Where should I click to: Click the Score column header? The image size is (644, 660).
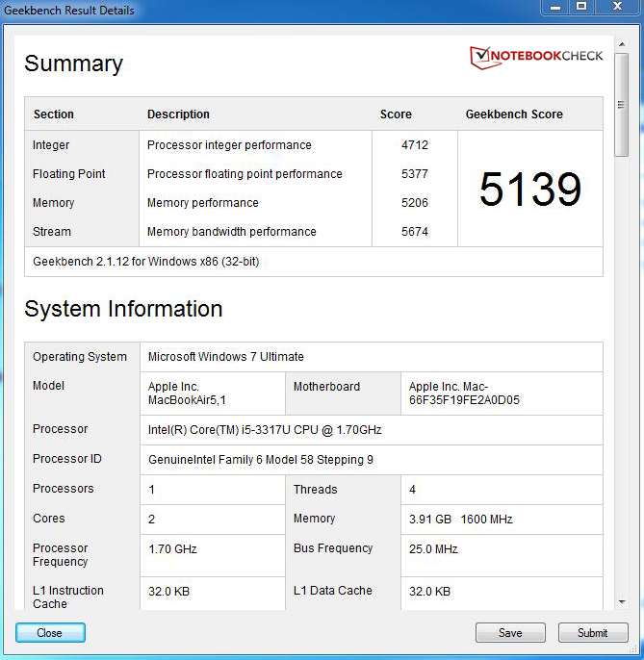pyautogui.click(x=396, y=114)
